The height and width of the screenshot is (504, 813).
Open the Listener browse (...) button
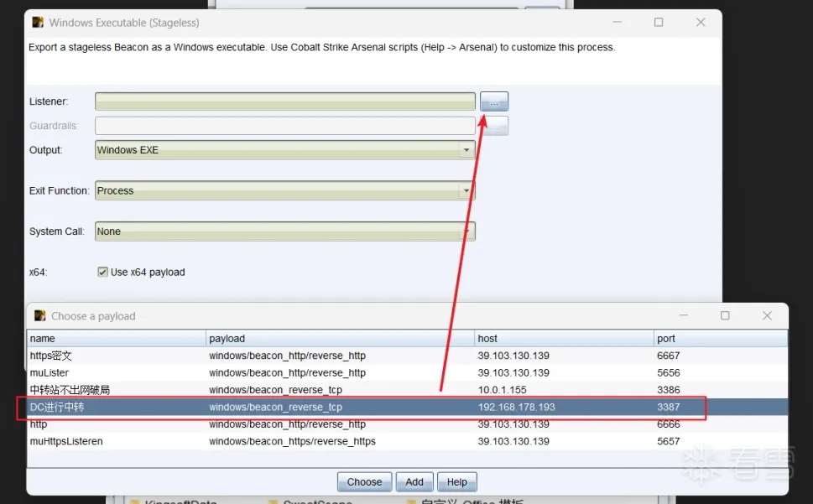[493, 101]
